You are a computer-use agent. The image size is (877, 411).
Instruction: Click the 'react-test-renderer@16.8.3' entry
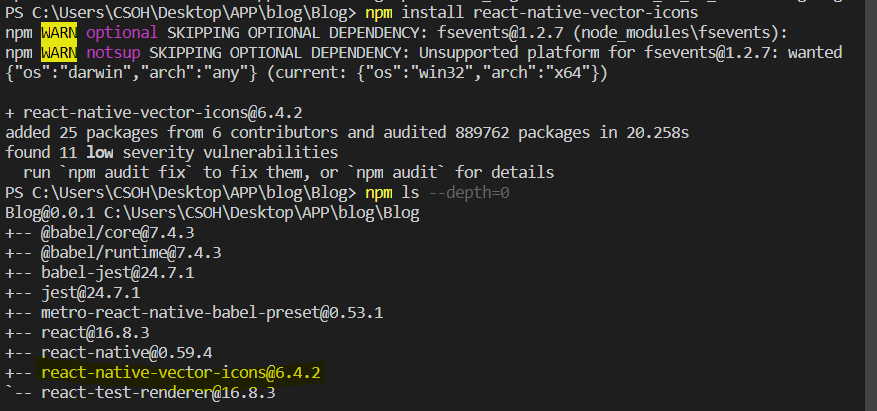pos(158,393)
